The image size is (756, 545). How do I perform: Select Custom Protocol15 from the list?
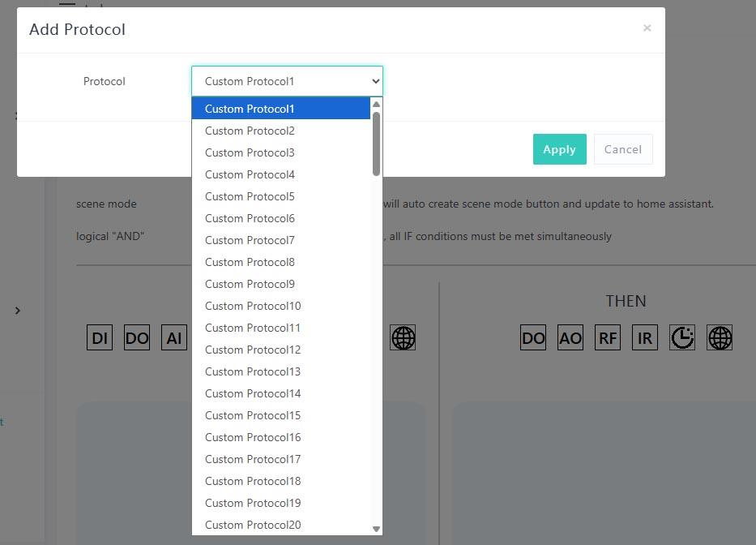252,415
